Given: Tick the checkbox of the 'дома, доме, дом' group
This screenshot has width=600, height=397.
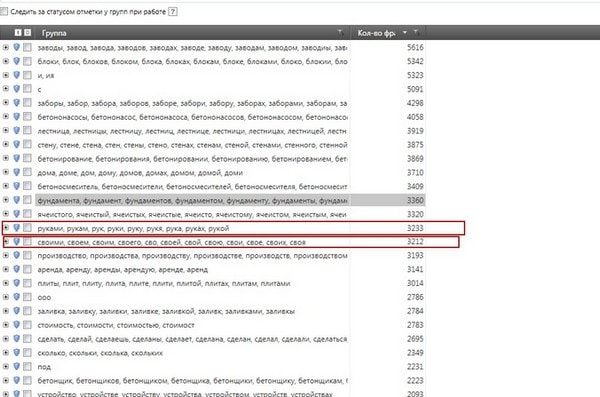Looking at the screenshot, I should (27, 172).
